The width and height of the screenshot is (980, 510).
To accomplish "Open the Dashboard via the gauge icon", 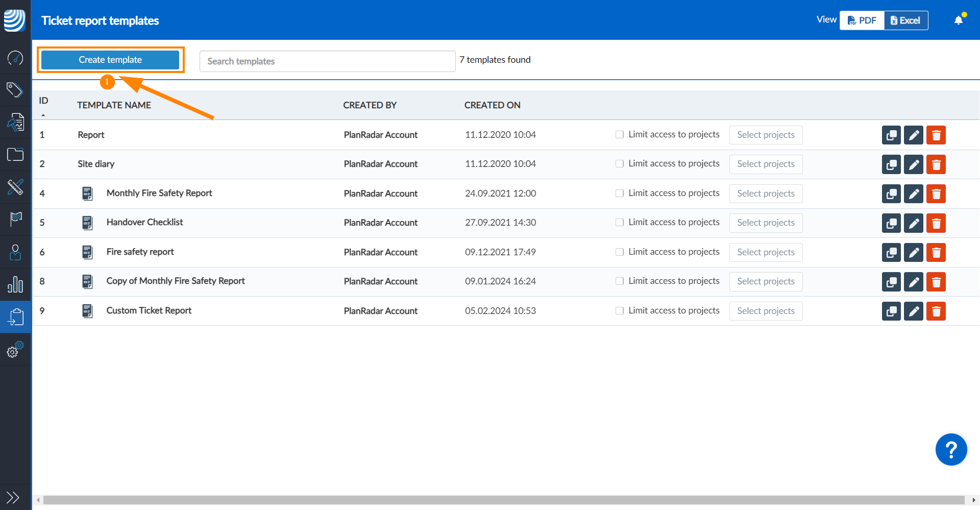I will (x=15, y=58).
